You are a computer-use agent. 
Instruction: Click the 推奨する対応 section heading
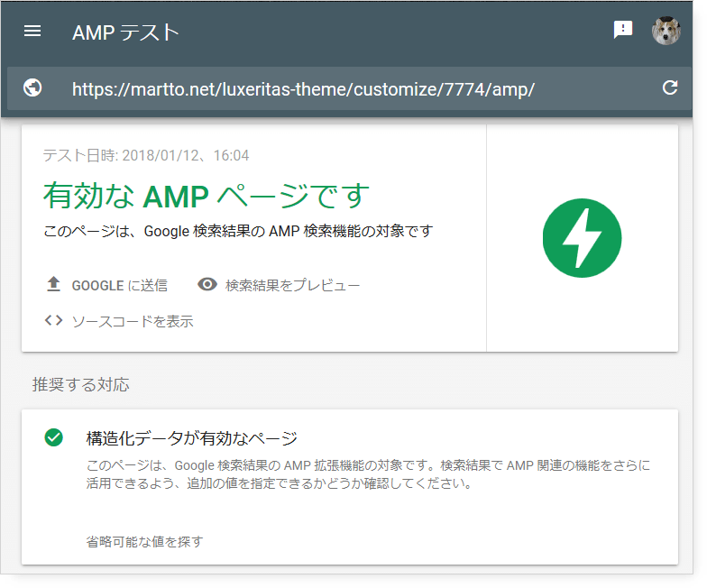pos(81,384)
